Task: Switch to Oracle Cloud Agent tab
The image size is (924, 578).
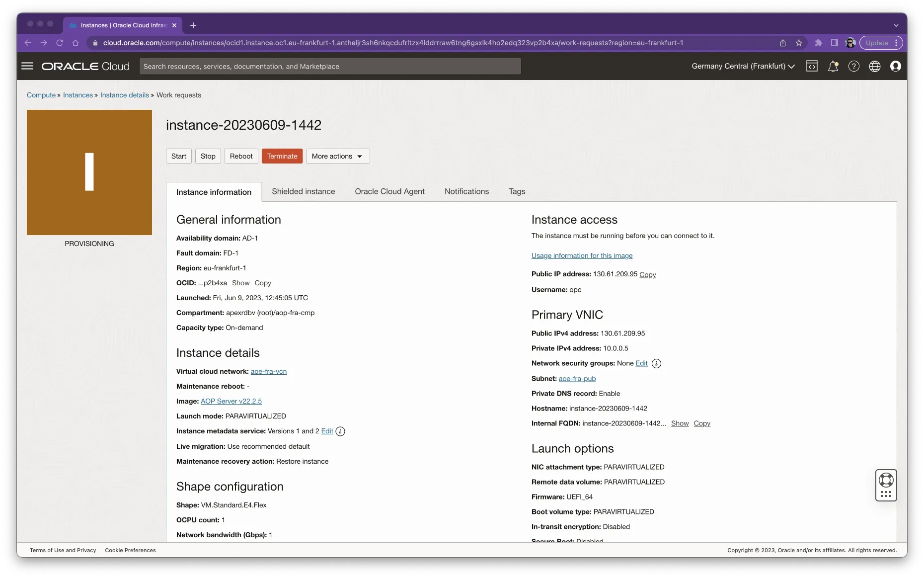Action: pos(389,191)
